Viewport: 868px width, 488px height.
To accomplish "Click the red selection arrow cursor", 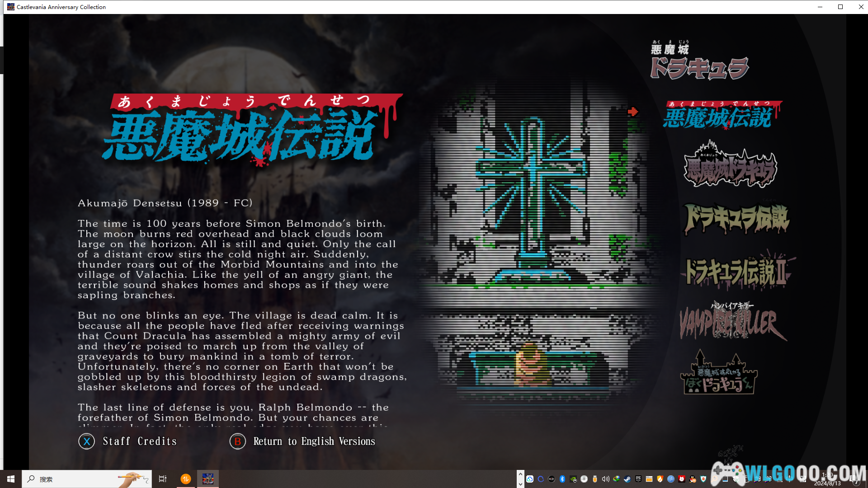I will tap(633, 111).
